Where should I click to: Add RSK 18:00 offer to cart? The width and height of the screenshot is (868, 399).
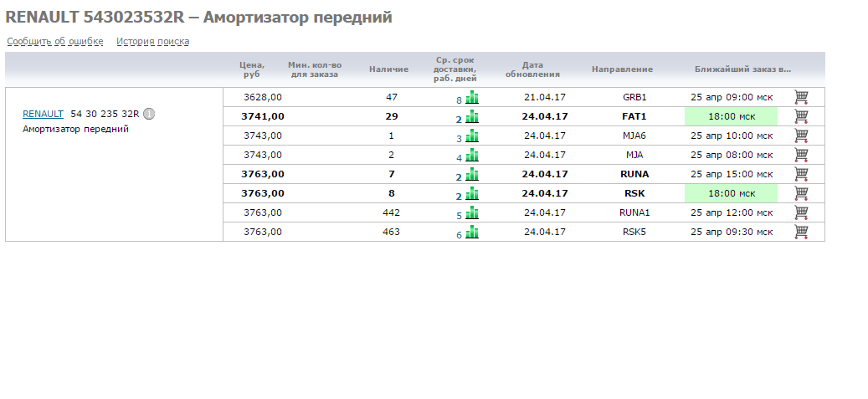(800, 194)
